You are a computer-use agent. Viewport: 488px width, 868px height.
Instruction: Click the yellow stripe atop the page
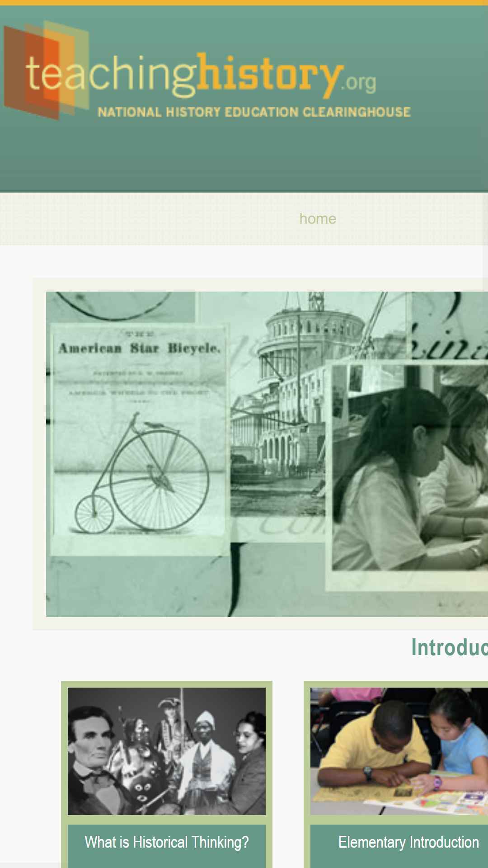[244, 3]
